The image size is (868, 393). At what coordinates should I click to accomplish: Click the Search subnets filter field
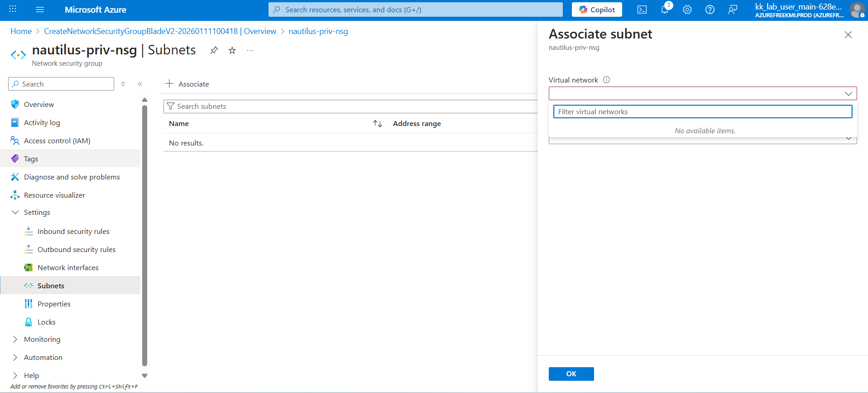click(350, 106)
